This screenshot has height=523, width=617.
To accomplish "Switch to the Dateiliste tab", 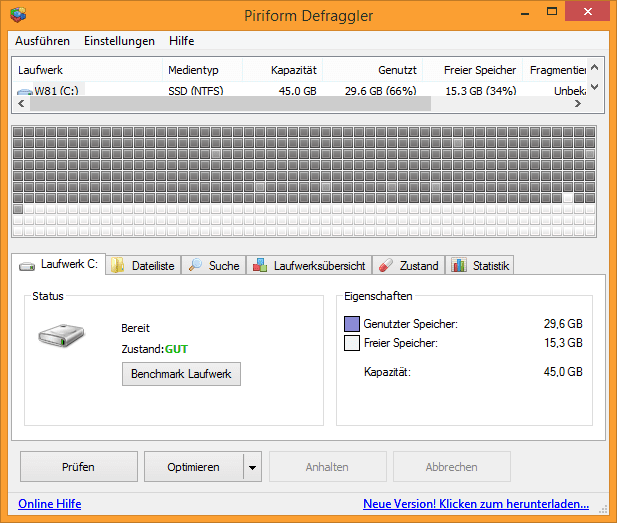I will pyautogui.click(x=144, y=265).
